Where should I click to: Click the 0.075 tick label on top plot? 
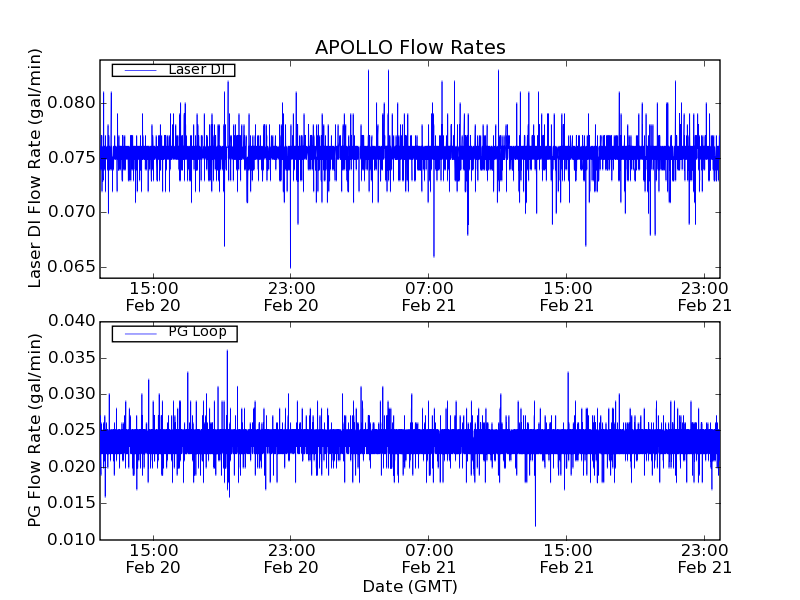[x=71, y=157]
